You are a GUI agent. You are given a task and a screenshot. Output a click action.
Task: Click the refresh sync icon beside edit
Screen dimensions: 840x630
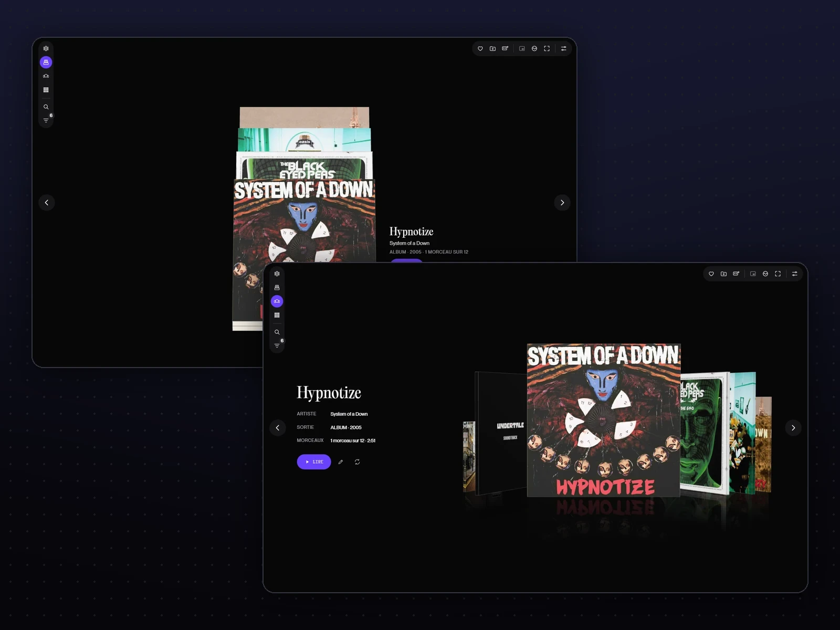[357, 462]
